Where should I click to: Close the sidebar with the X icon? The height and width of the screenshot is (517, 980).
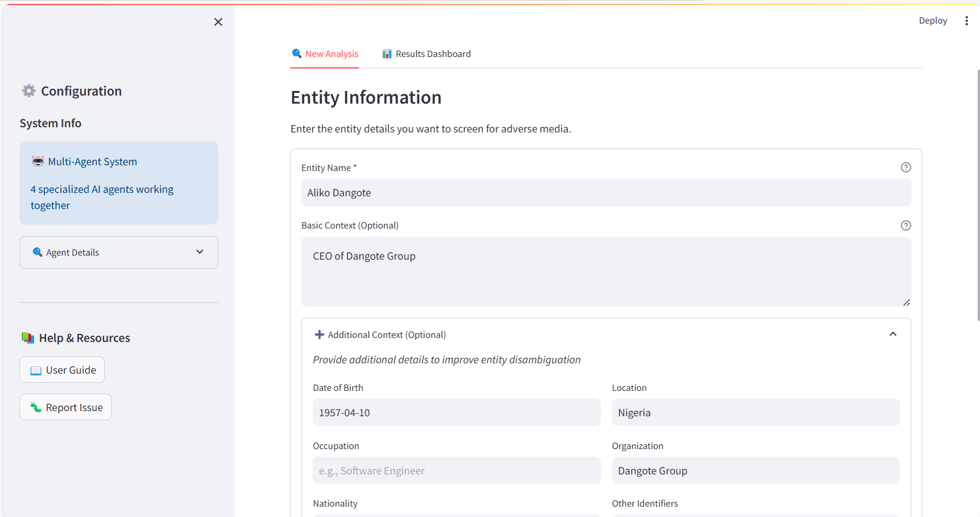[218, 22]
